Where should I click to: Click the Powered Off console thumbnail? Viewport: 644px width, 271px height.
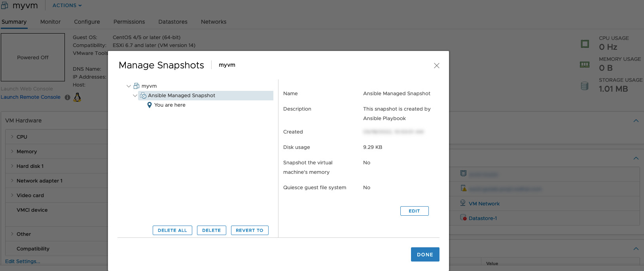33,57
